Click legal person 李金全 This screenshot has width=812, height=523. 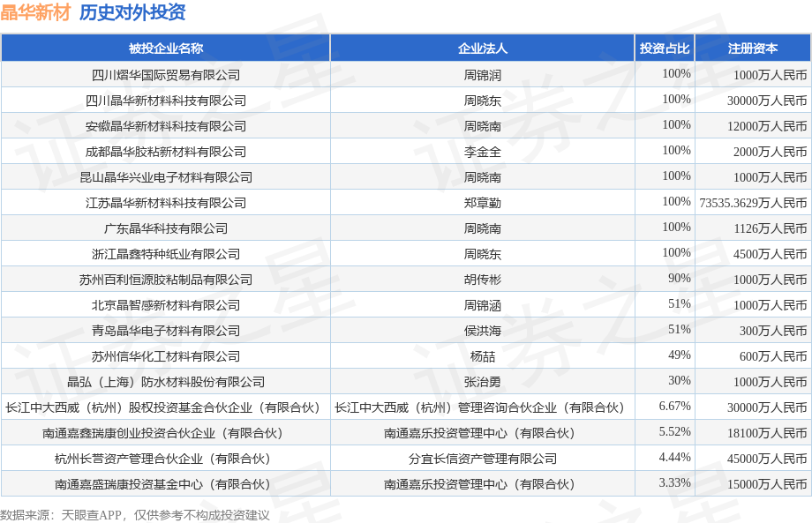[482, 152]
